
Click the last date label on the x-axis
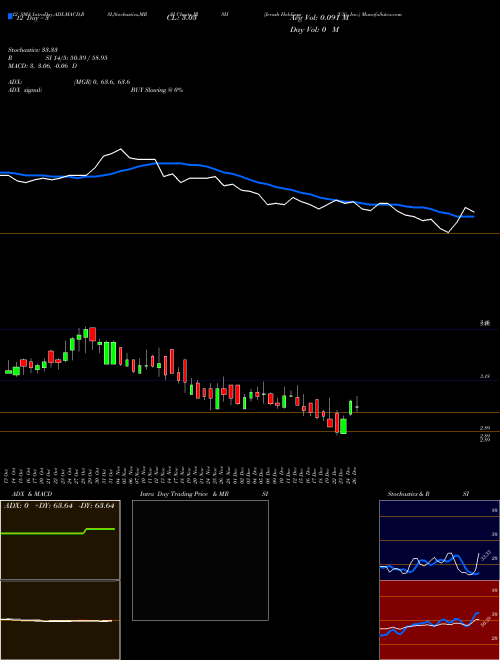(x=356, y=475)
